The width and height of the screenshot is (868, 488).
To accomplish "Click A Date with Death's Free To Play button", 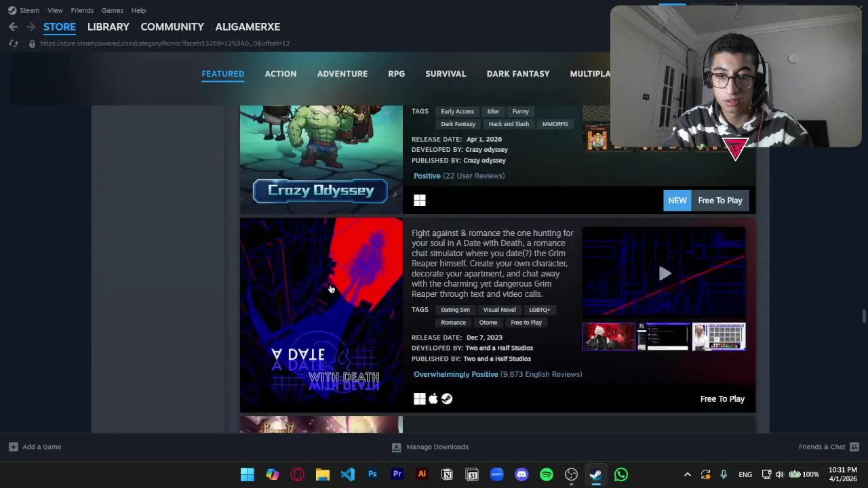I will point(722,399).
